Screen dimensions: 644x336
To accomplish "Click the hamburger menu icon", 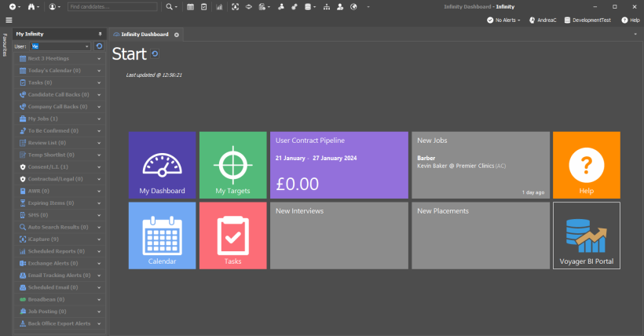I will [9, 19].
